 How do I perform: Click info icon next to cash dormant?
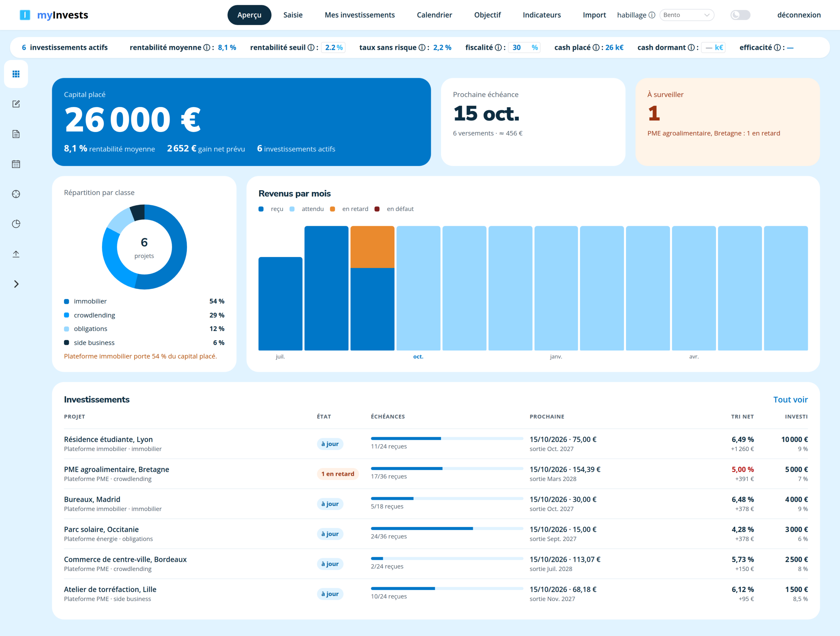(691, 48)
